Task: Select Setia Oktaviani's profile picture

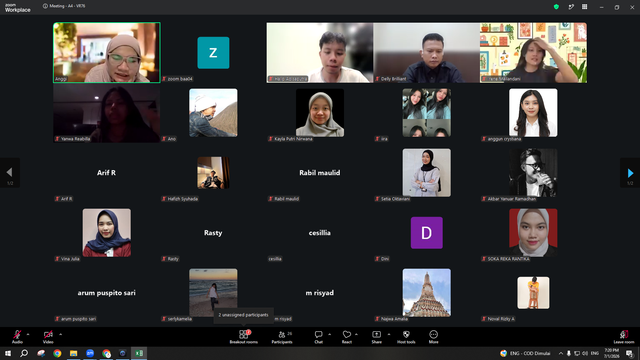Action: (x=427, y=173)
